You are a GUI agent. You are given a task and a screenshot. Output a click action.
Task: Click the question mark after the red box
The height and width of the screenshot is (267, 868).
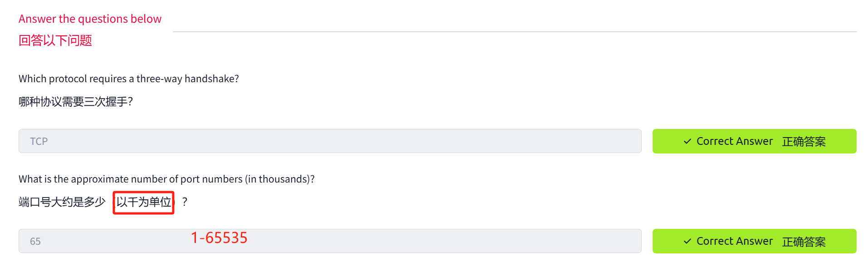point(185,202)
